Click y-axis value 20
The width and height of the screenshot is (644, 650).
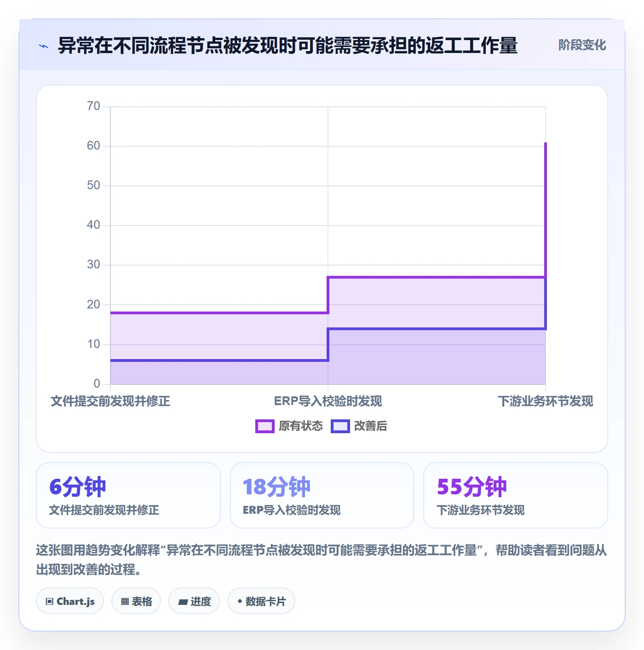(93, 304)
